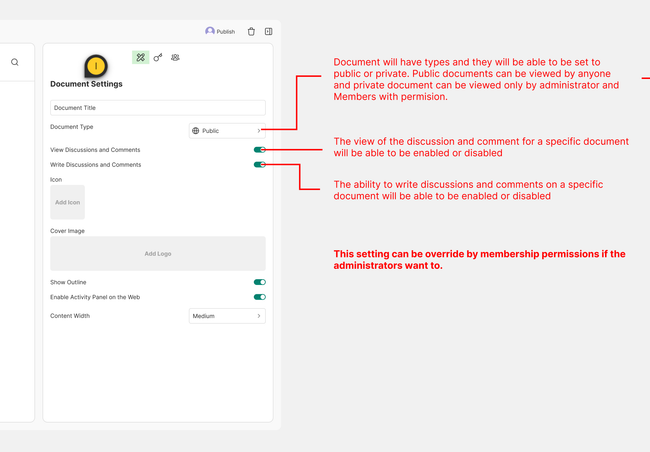650x452 pixels.
Task: Click the Content Width chevron arrow
Action: point(259,316)
